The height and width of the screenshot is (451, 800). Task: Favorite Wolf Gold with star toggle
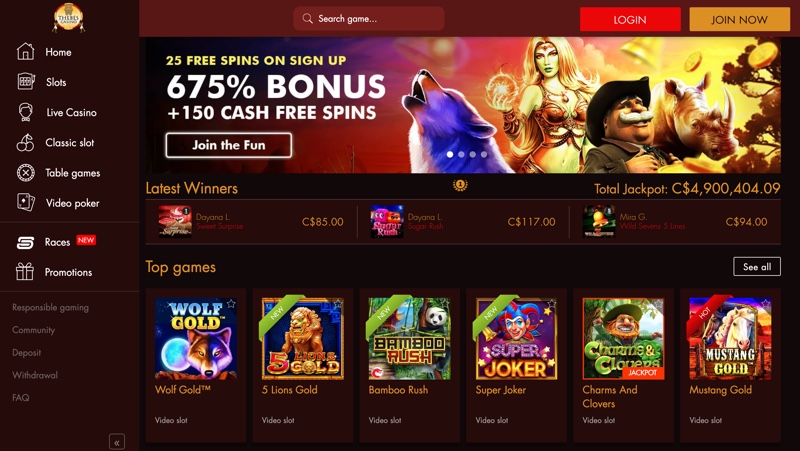231,304
